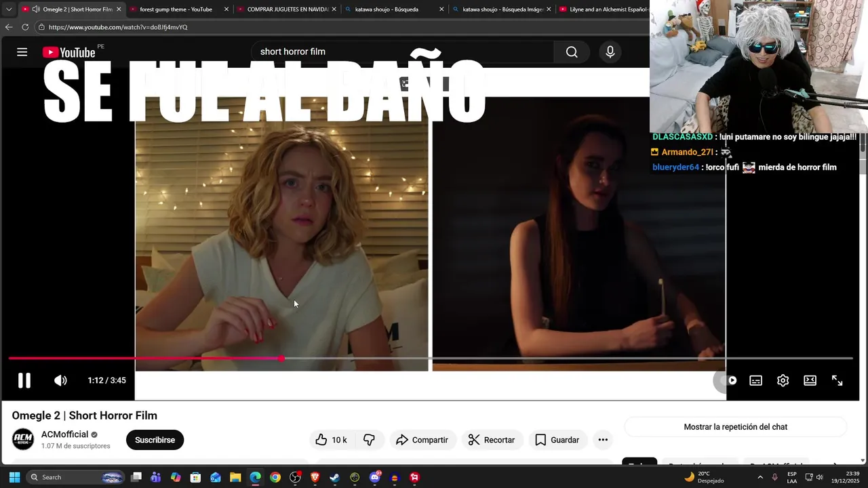
Task: Open OBS Studio from the taskbar
Action: click(295, 477)
